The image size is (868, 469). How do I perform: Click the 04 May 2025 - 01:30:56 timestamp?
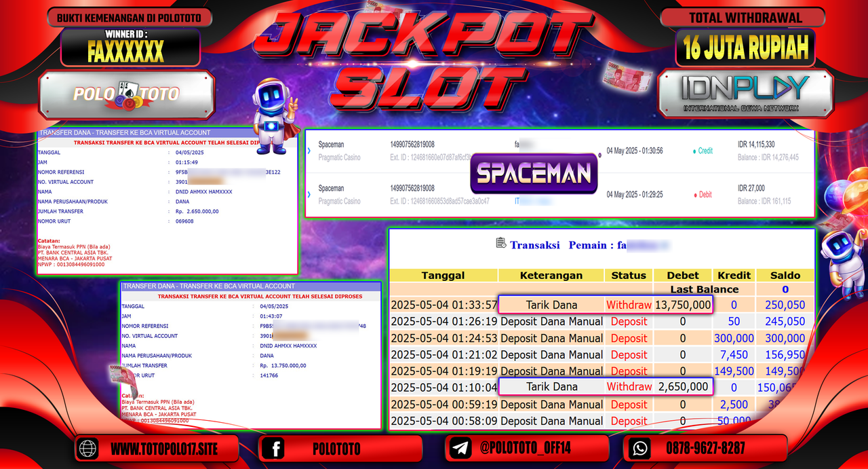[x=635, y=151]
